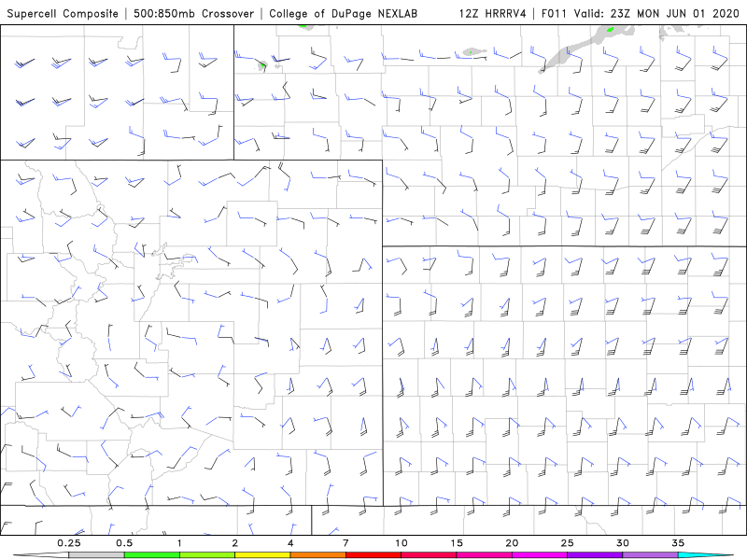Viewport: 747px width, 560px height.
Task: Click the 1 value label on the legend
Action: click(179, 543)
